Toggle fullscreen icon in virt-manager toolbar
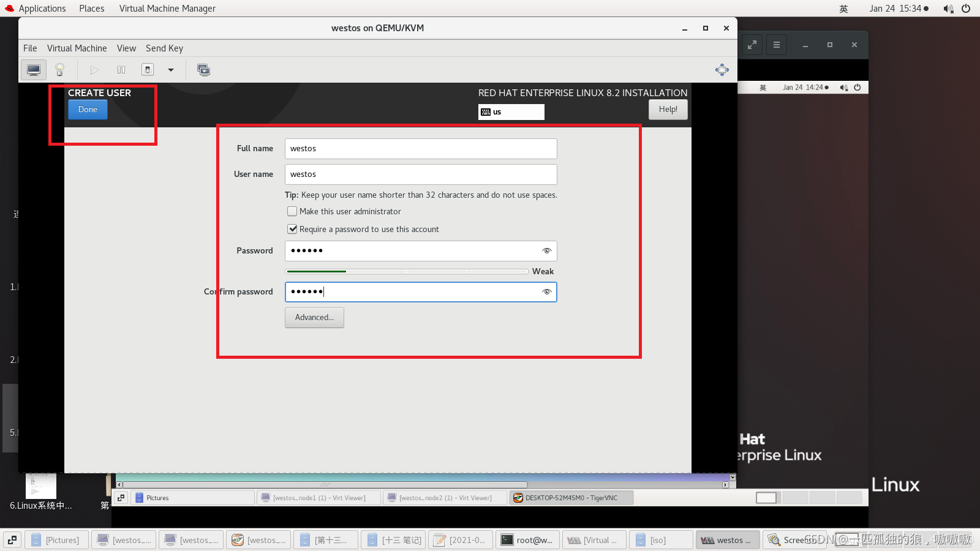Viewport: 980px width, 551px height. coord(722,70)
